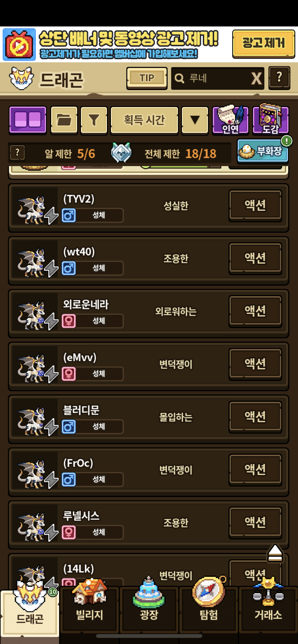Open help question mark at top right
This screenshot has width=298, height=644.
[279, 78]
